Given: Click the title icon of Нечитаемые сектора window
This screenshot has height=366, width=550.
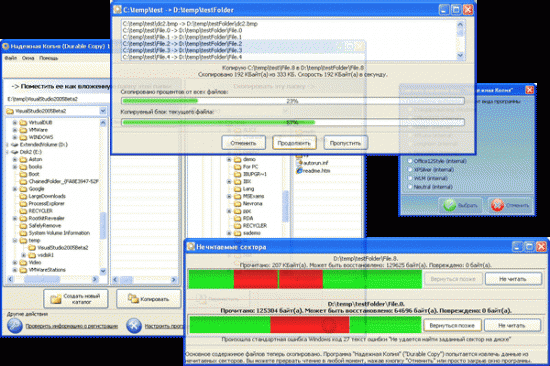Looking at the screenshot, I should coord(190,247).
